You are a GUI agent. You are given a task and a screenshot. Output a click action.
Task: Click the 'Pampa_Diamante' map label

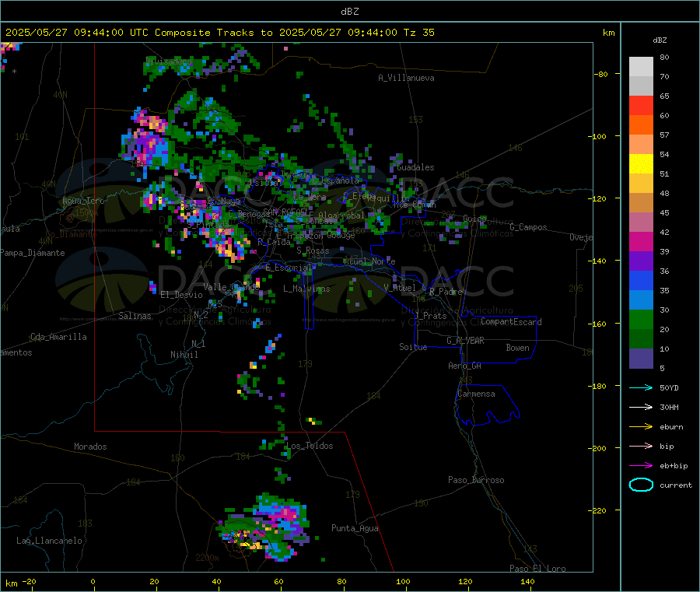pos(32,253)
